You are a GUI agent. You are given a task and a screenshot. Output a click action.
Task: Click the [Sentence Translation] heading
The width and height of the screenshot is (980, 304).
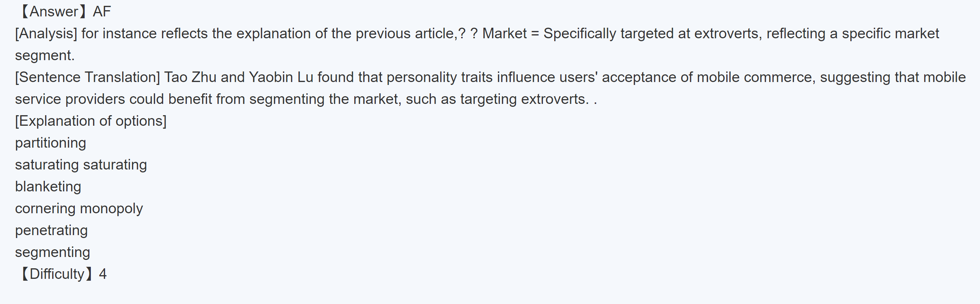tap(88, 77)
